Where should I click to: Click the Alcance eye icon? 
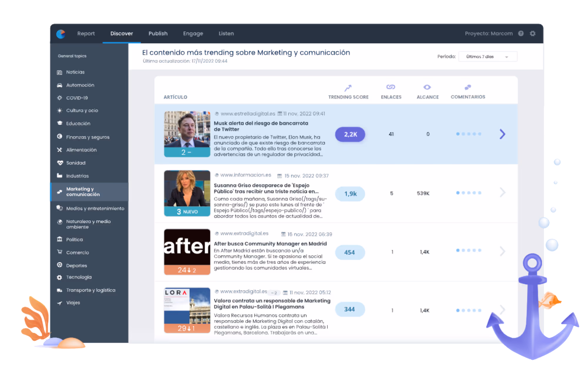pos(427,87)
